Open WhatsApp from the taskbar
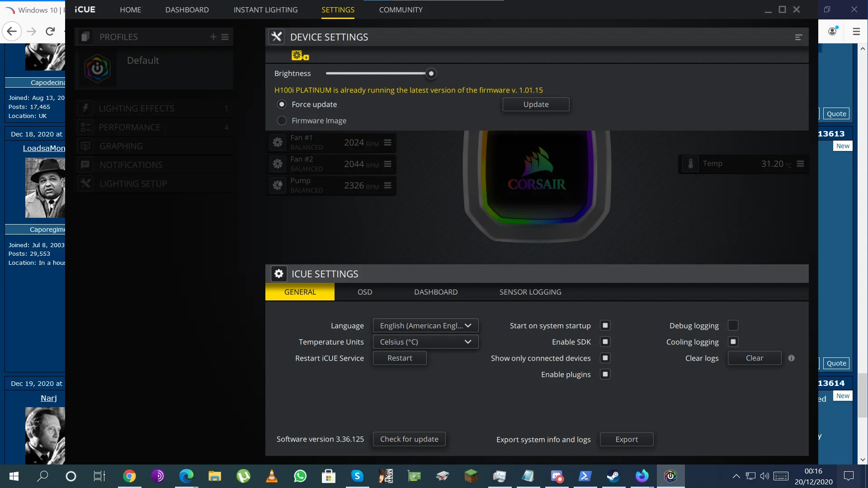 point(300,476)
